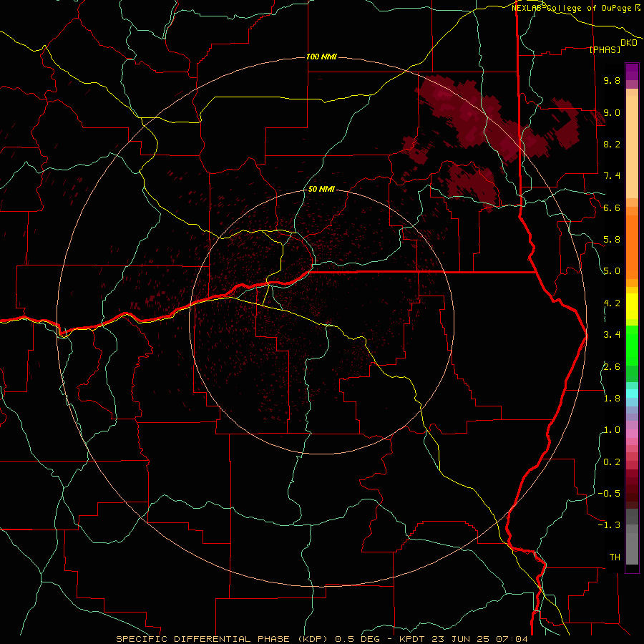Click the 50 NMI range ring label

click(321, 190)
